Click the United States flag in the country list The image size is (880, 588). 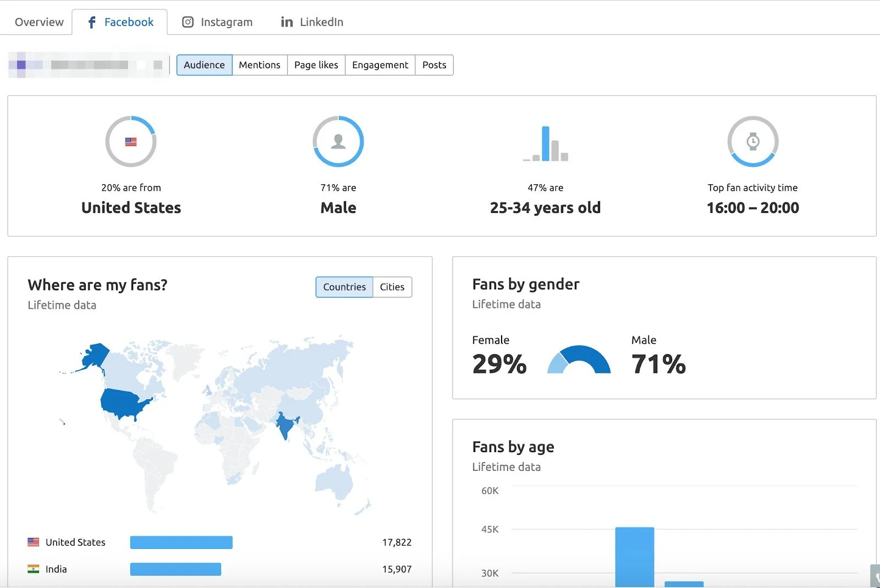[x=33, y=542]
